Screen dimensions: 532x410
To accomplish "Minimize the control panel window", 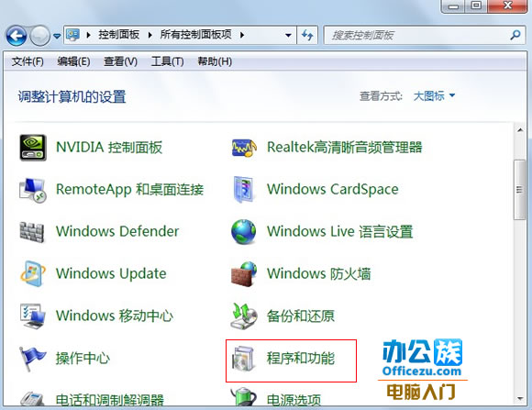I will click(x=453, y=6).
